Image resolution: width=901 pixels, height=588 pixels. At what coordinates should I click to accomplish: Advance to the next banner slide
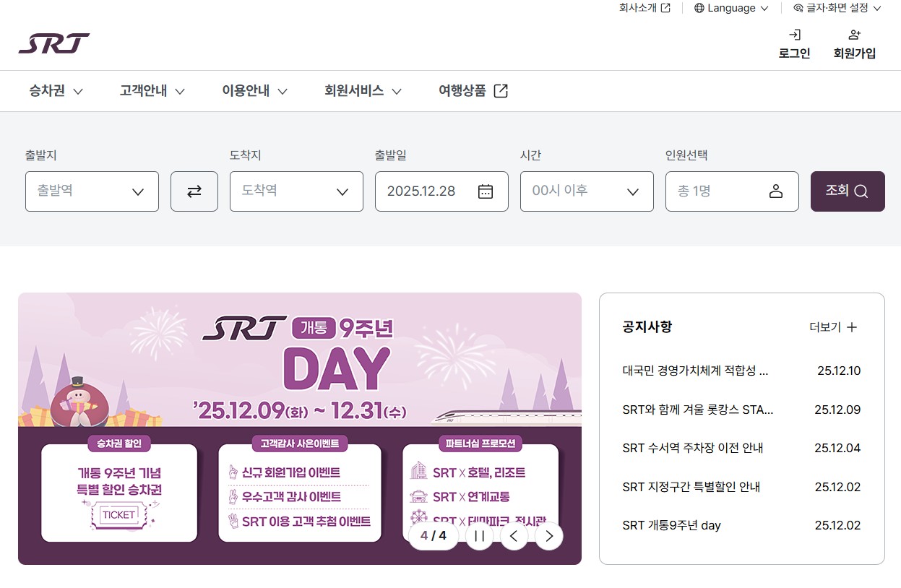548,536
